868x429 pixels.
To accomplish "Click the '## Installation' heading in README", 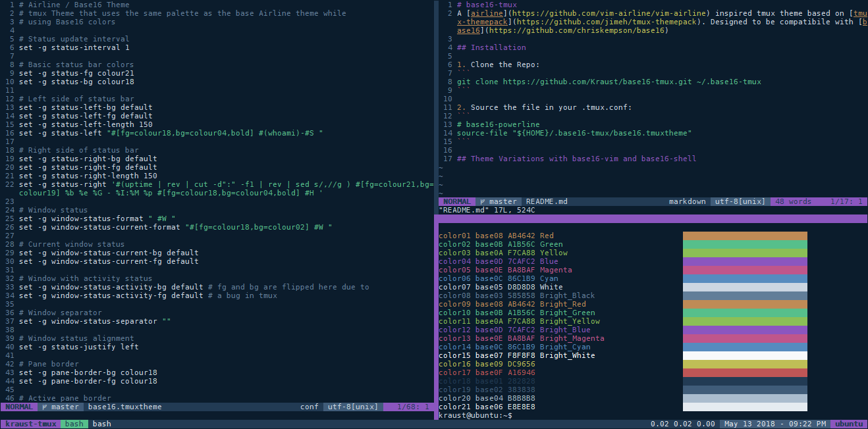I will (x=491, y=47).
